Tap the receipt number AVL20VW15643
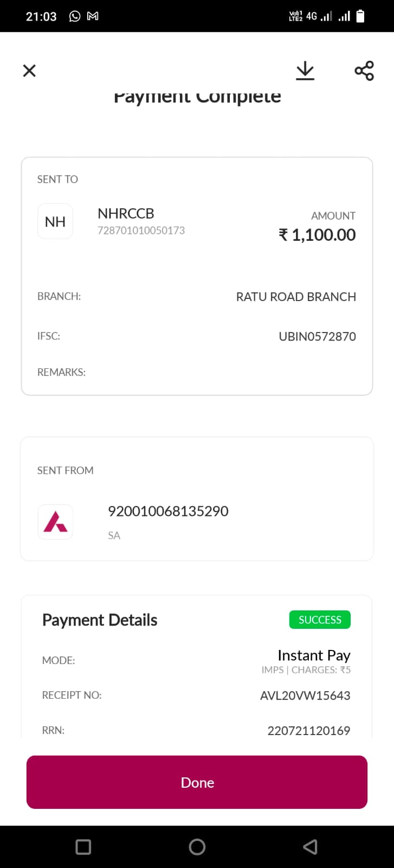 (305, 695)
